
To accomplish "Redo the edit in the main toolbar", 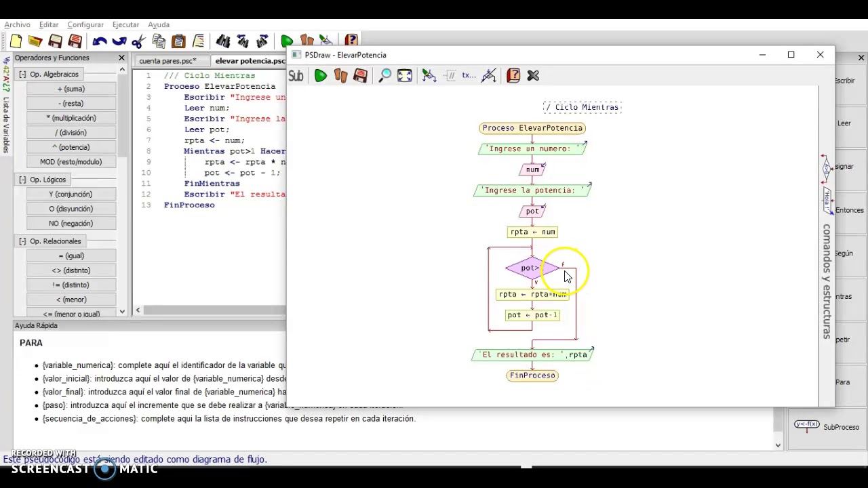I will (119, 41).
